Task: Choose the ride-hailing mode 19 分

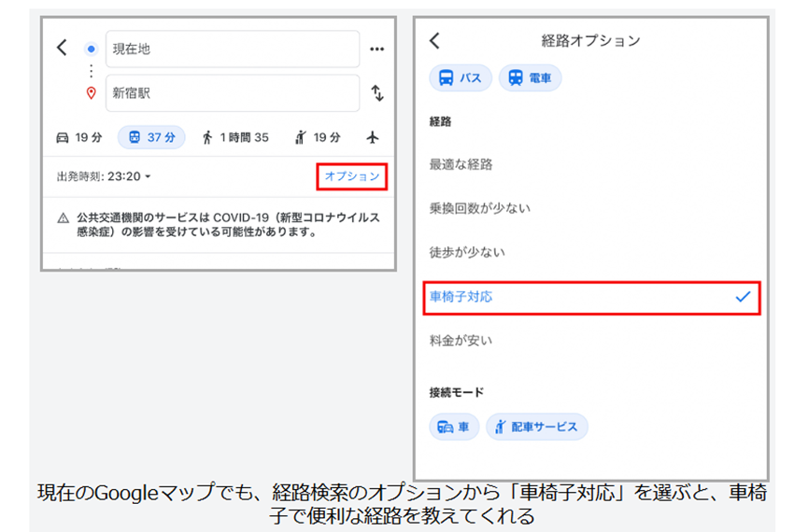Action: 318,137
